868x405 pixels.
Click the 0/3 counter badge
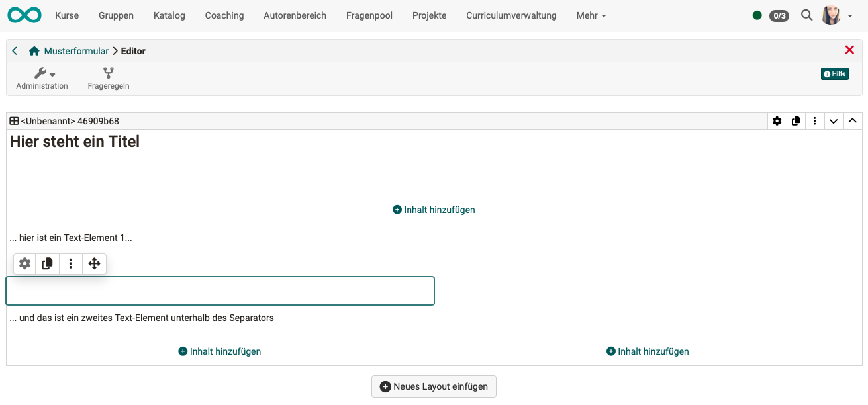(x=779, y=15)
